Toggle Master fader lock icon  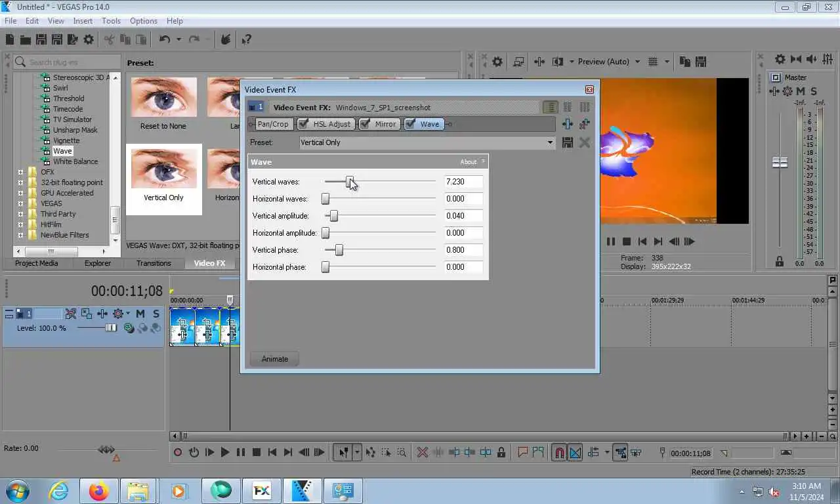click(x=780, y=262)
